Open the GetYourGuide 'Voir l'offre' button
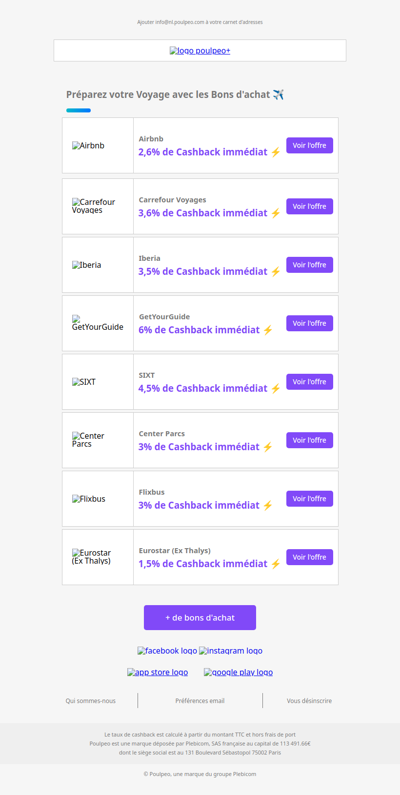 click(310, 323)
